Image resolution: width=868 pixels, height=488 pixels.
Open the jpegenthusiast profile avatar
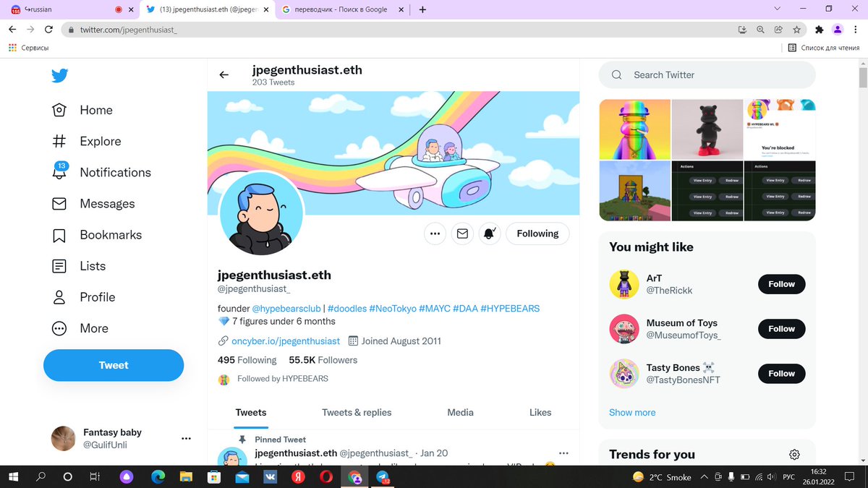tap(261, 214)
